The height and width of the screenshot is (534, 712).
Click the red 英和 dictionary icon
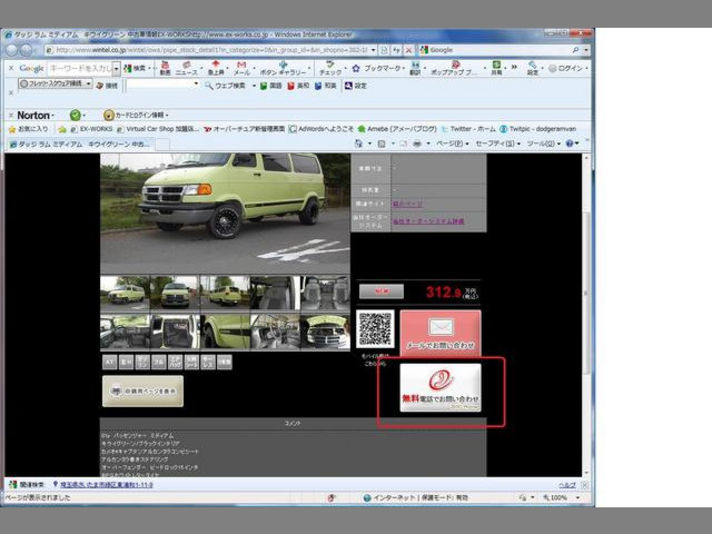point(298,85)
